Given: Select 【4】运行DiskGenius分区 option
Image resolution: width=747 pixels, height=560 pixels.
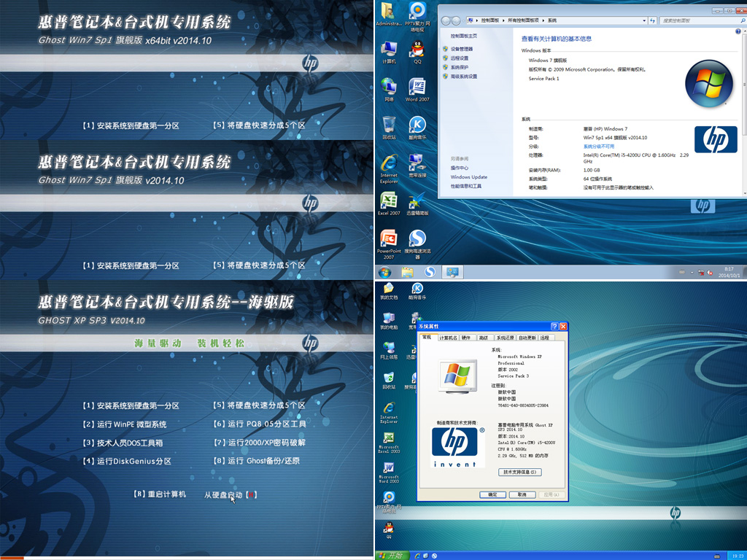Looking at the screenshot, I should 127,461.
